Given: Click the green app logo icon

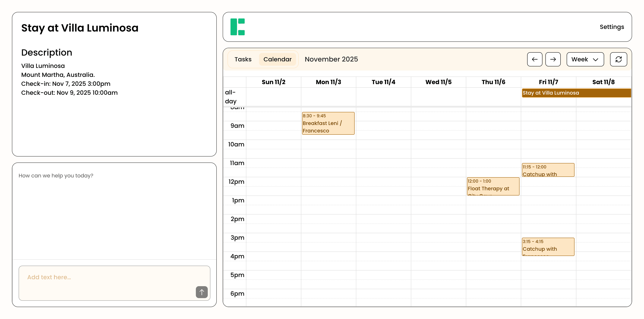Looking at the screenshot, I should 237,27.
